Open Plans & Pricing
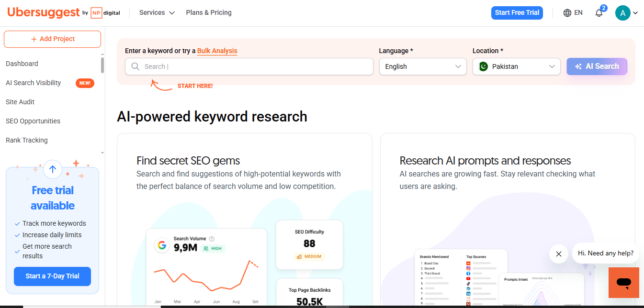Screen dimensions: 644x308 tap(209, 13)
